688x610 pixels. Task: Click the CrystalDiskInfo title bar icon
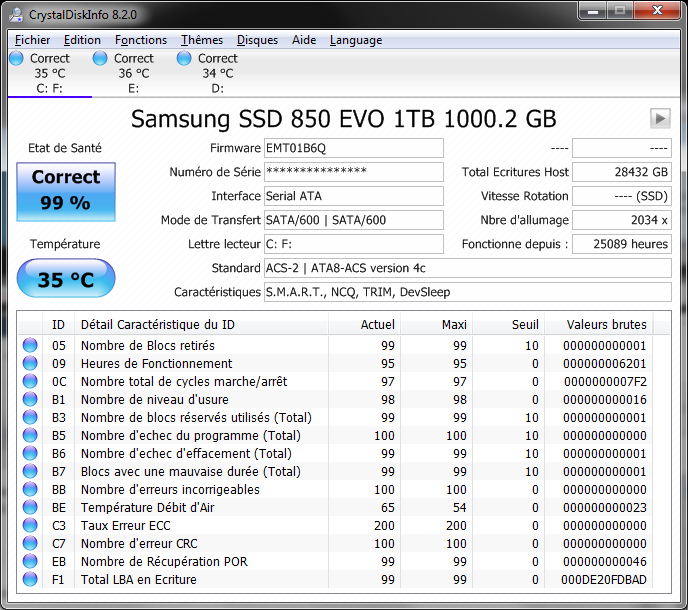pos(16,15)
